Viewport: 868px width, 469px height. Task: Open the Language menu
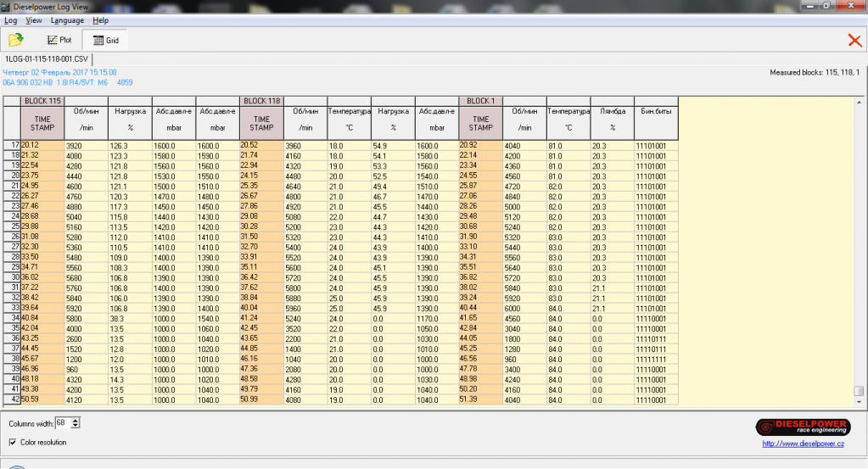[67, 20]
